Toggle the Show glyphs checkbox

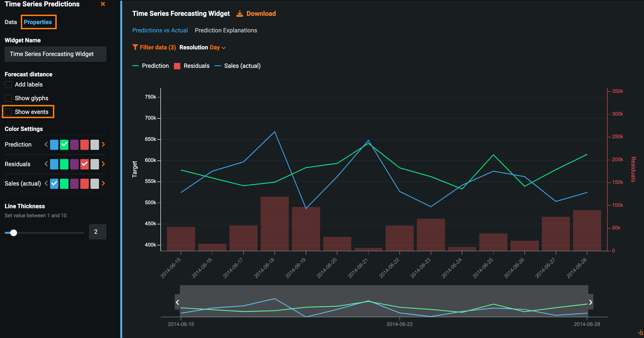[8, 98]
